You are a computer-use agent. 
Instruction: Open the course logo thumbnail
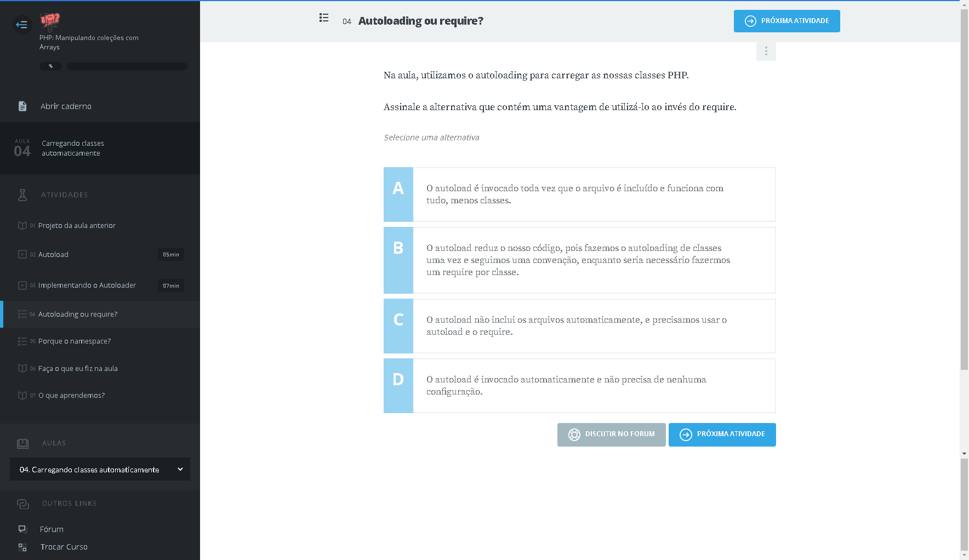coord(50,21)
